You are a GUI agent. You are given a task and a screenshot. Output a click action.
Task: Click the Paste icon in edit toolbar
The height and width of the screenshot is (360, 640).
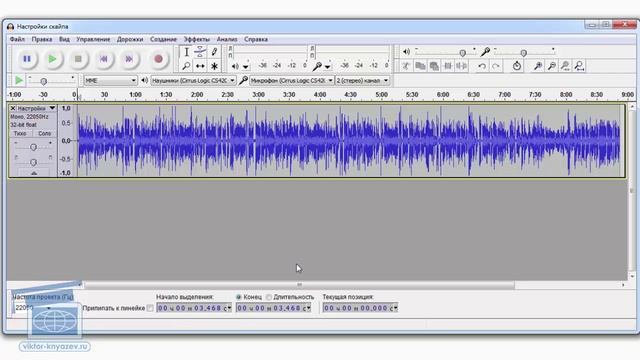point(434,66)
